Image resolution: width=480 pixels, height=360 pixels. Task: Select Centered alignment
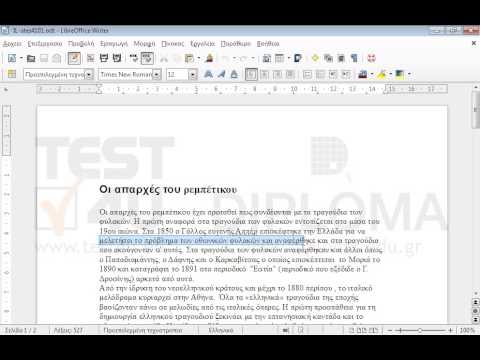pyautogui.click(x=264, y=74)
